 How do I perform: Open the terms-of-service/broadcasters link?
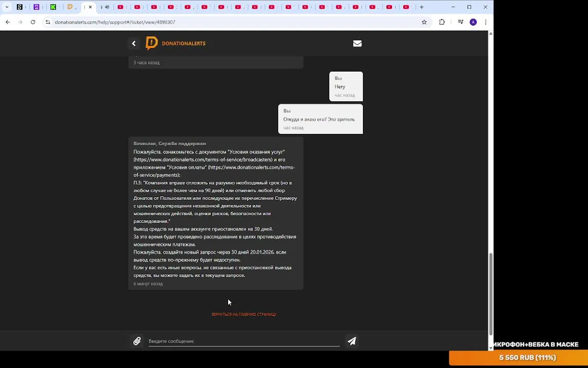[x=203, y=159]
